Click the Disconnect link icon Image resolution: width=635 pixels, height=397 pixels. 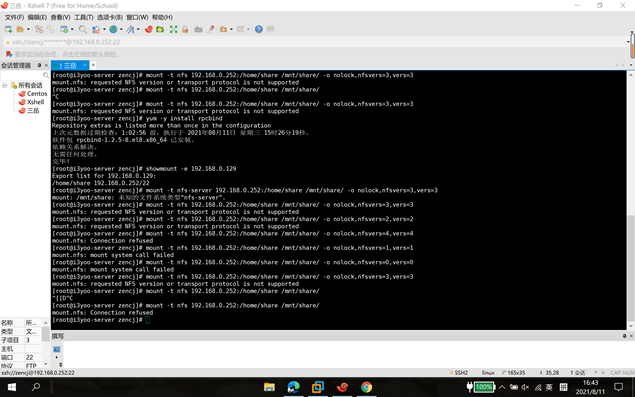pyautogui.click(x=50, y=29)
